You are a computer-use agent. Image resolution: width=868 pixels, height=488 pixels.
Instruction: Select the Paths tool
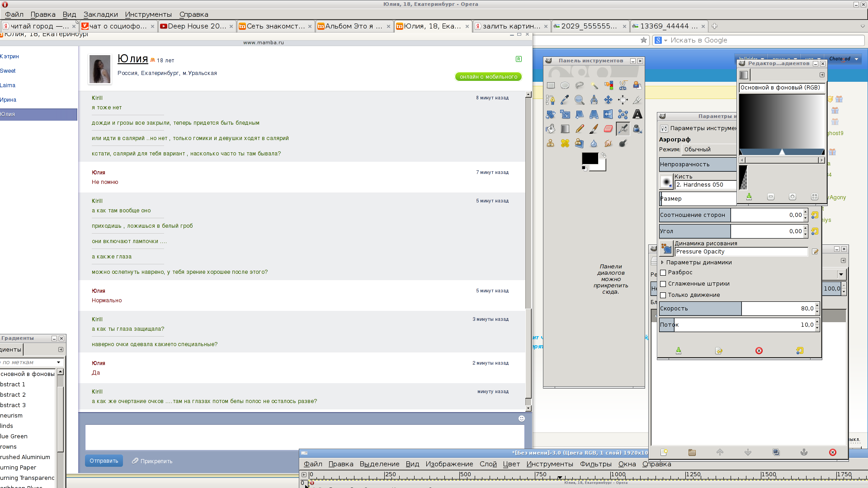pos(551,100)
